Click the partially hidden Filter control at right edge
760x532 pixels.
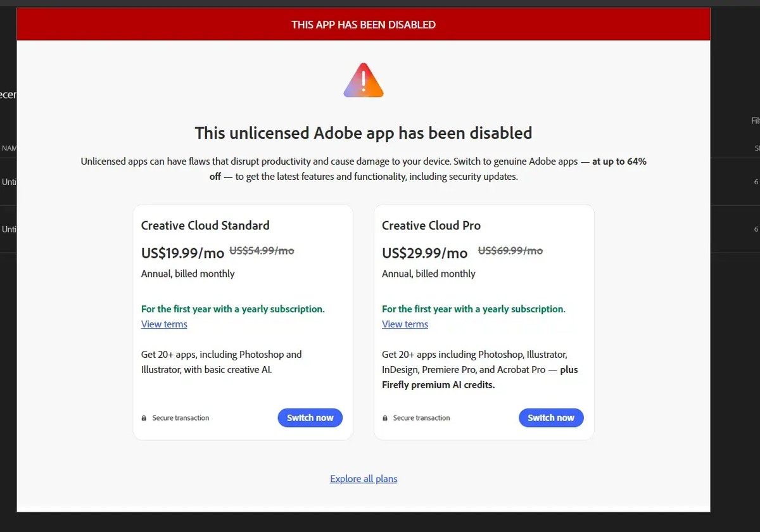(x=754, y=120)
